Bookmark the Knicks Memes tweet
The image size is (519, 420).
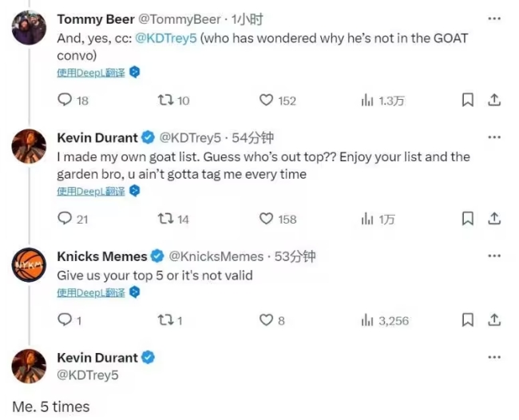coord(468,320)
